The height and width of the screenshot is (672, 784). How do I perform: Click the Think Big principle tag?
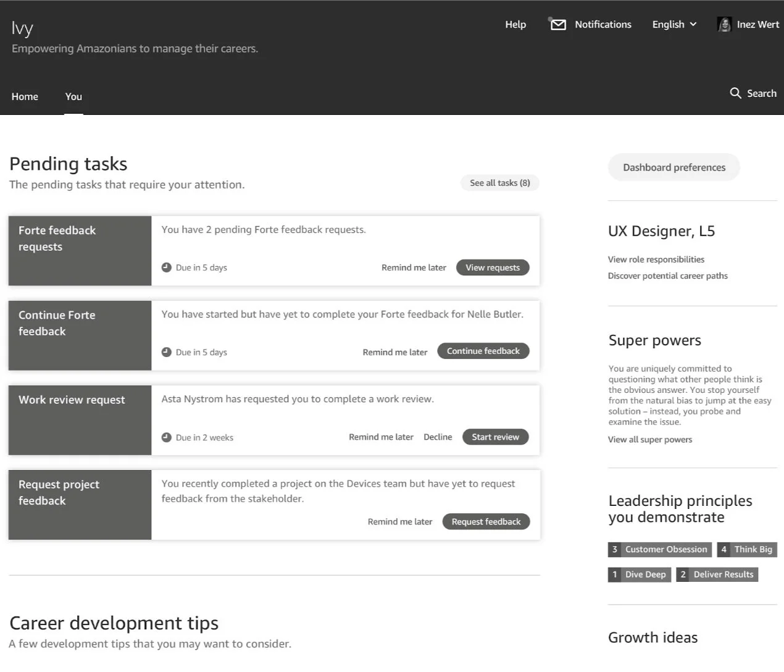747,550
